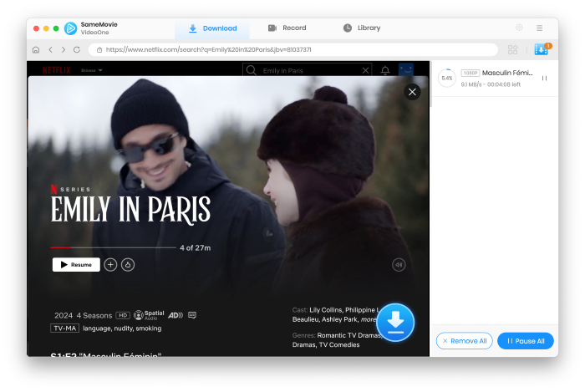Click the Emily in Paris title artwork

[130, 209]
